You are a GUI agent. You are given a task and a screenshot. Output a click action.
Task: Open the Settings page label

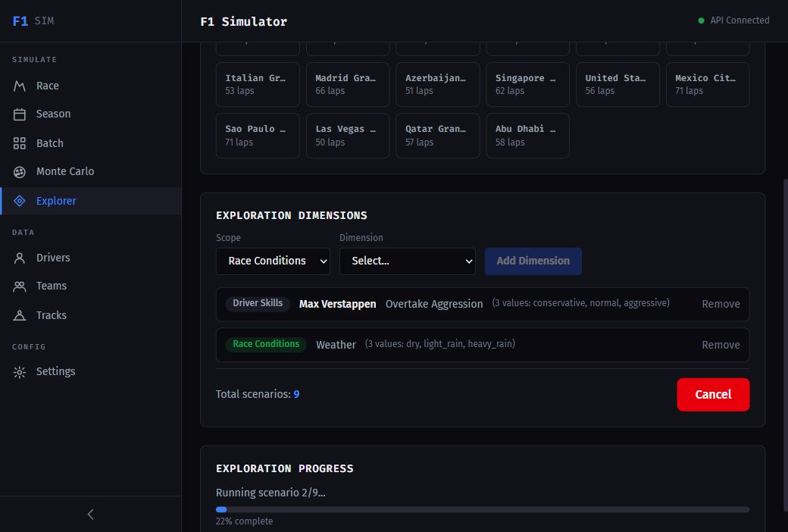coord(55,371)
